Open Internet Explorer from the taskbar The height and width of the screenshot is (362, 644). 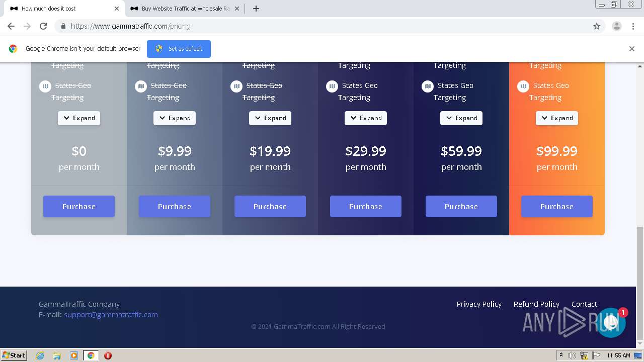click(x=40, y=355)
